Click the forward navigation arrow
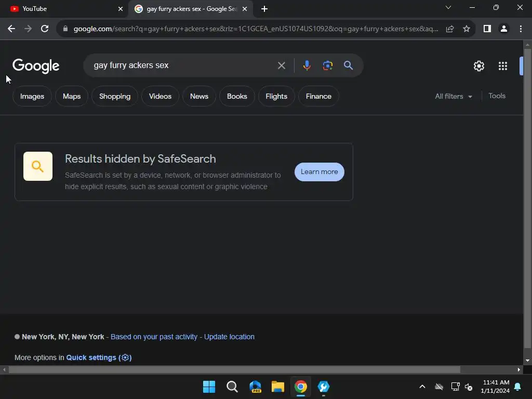Viewport: 532px width, 399px height. point(28,29)
